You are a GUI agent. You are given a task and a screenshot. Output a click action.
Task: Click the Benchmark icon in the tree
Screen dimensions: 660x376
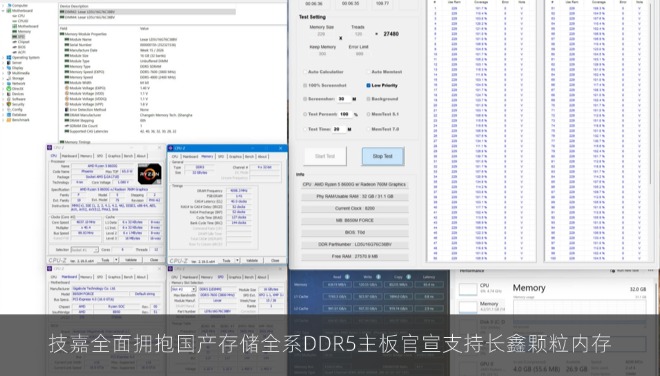(x=9, y=120)
